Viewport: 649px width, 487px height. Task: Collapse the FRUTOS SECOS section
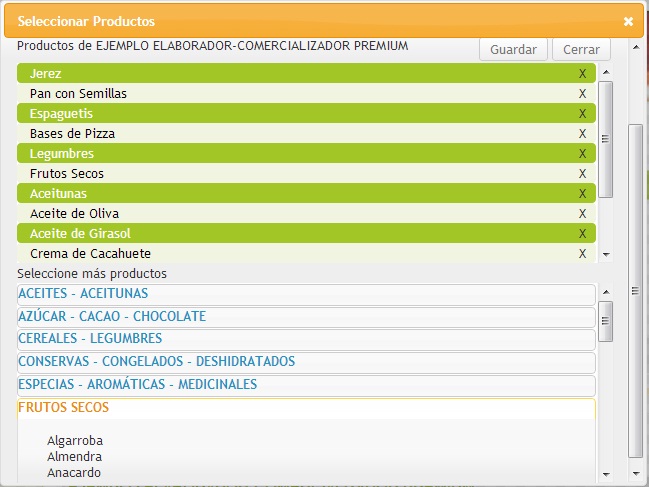[64, 408]
